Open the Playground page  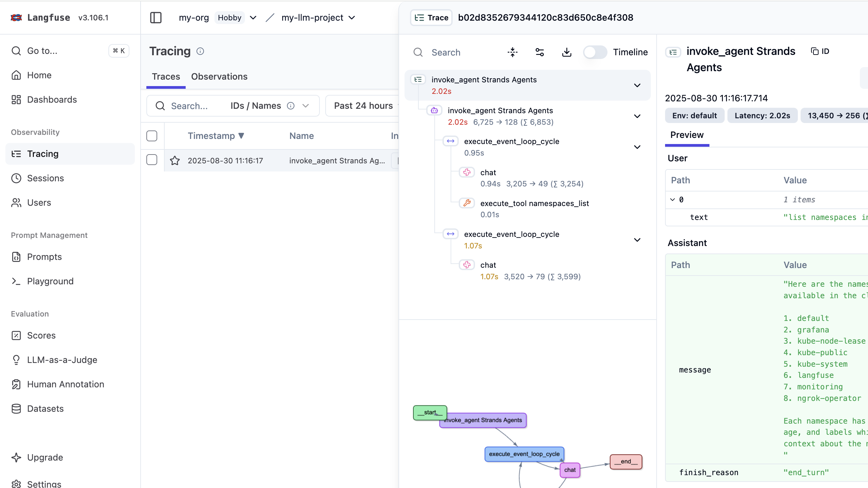click(70, 281)
